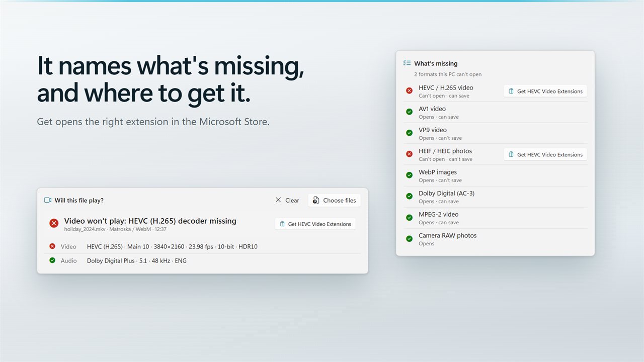Image resolution: width=644 pixels, height=362 pixels.
Task: Click the video camera icon beside Will this file play?
Action: pos(48,200)
